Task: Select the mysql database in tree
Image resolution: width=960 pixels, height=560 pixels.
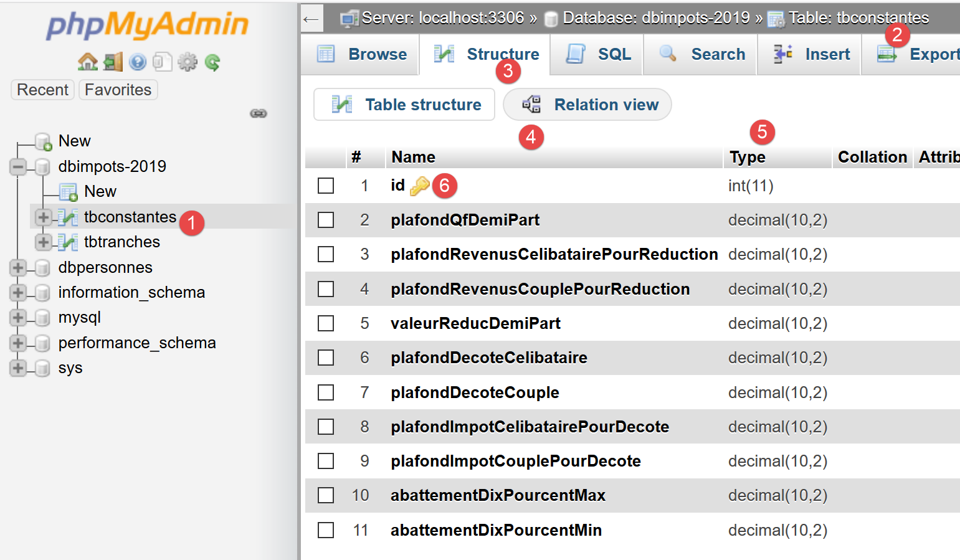Action: click(x=79, y=318)
